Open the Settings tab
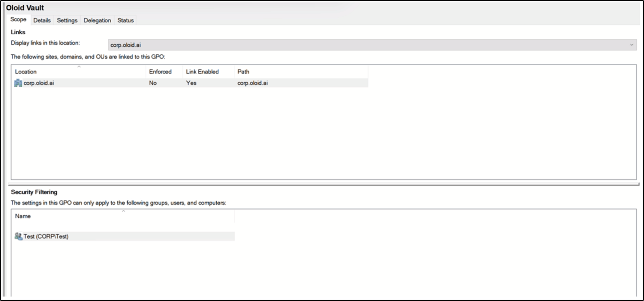Viewport: 644px width, 301px height. (x=67, y=20)
